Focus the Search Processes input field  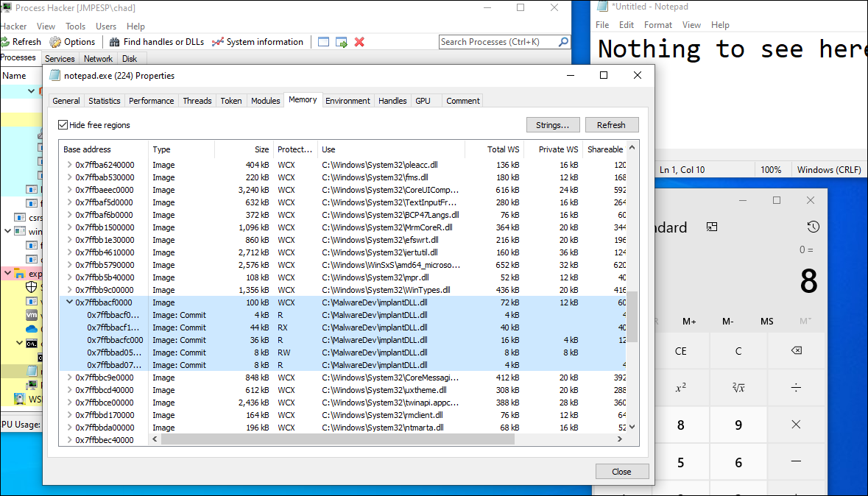498,42
